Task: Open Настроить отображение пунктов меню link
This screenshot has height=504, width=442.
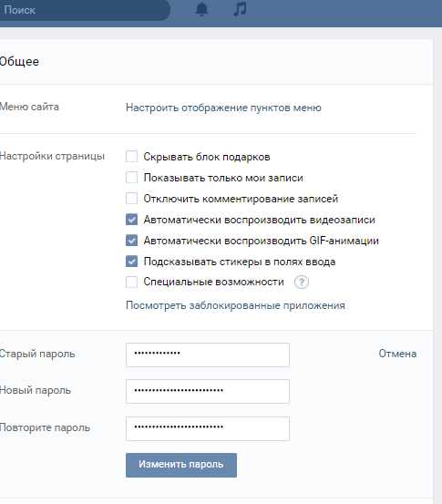Action: (223, 108)
